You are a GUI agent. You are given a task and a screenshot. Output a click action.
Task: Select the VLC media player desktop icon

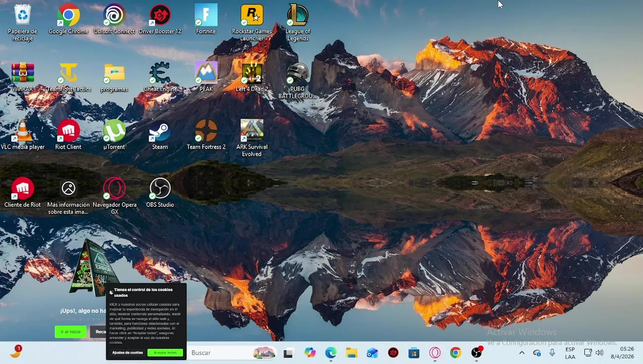22,135
